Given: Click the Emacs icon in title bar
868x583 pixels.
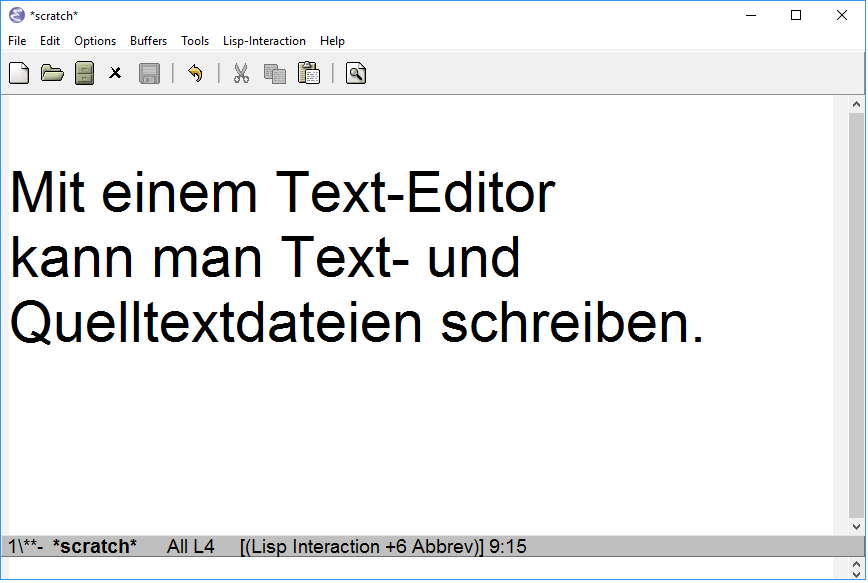Looking at the screenshot, I should click(17, 16).
